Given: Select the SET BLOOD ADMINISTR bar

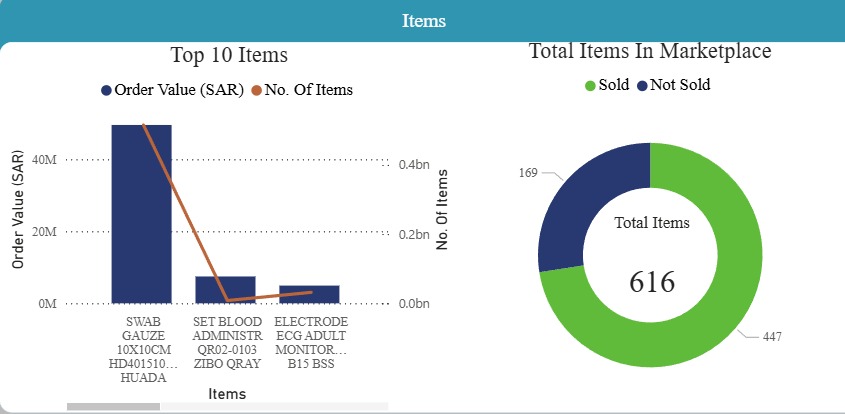Looking at the screenshot, I should (225, 290).
